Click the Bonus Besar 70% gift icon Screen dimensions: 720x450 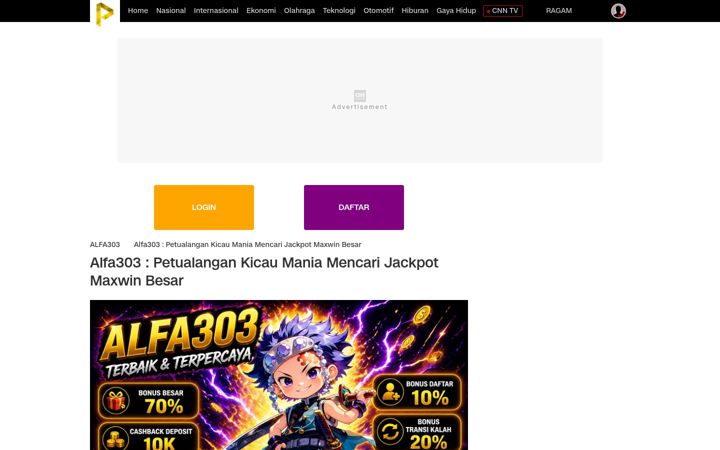[116, 401]
